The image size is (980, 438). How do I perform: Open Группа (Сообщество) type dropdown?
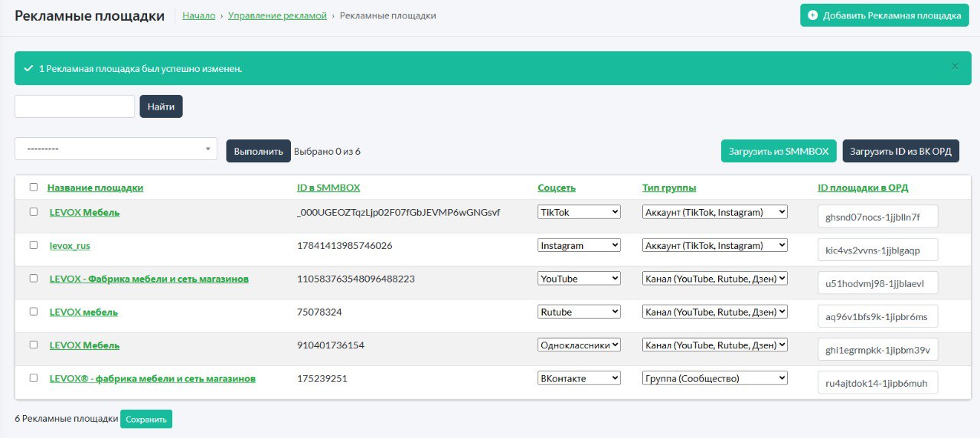(x=715, y=378)
